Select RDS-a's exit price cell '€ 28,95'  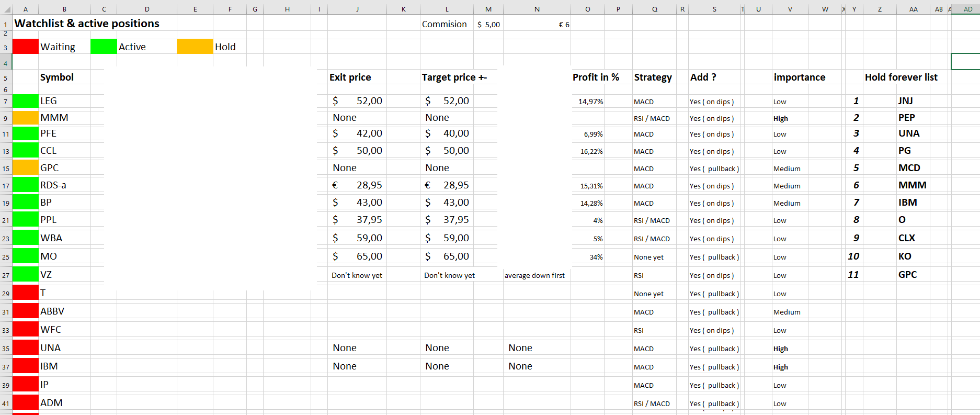(357, 185)
